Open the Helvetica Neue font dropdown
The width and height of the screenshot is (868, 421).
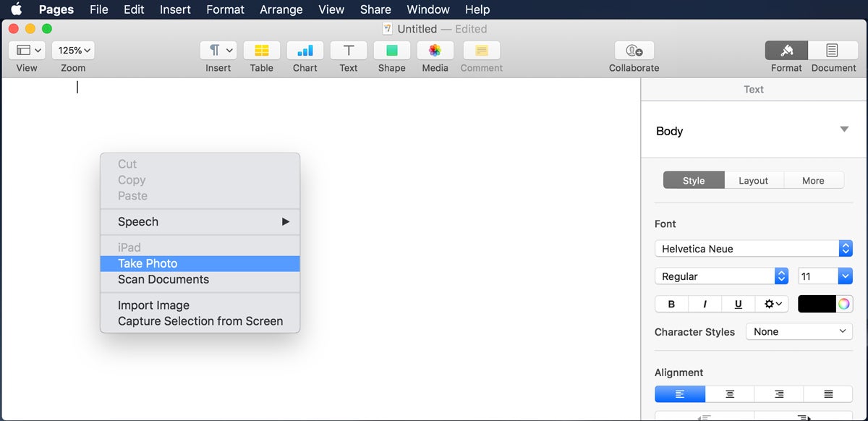click(754, 249)
